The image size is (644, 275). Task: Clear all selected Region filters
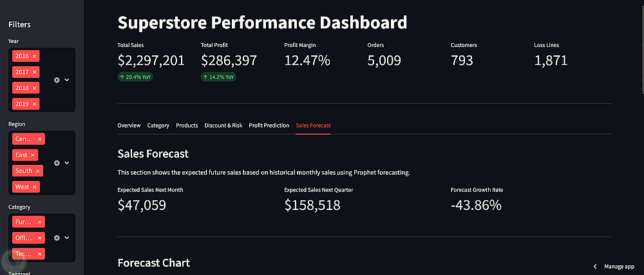[x=57, y=163]
